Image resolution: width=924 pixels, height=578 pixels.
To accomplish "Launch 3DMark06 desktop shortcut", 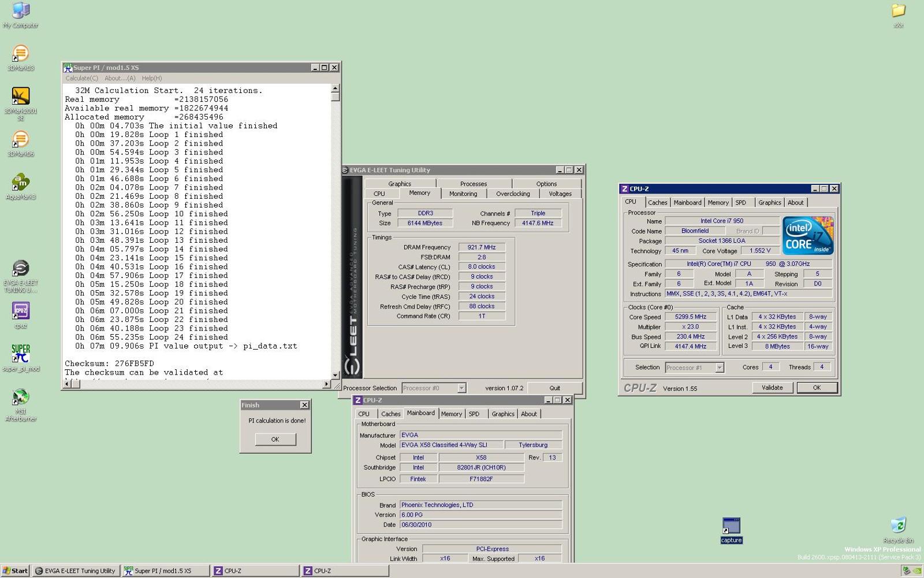I will coord(21,144).
